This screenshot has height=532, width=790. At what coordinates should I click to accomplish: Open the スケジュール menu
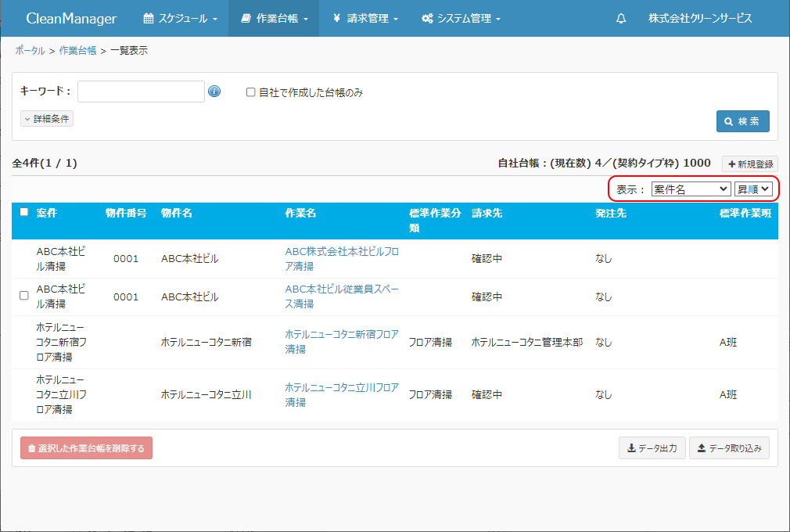(181, 19)
